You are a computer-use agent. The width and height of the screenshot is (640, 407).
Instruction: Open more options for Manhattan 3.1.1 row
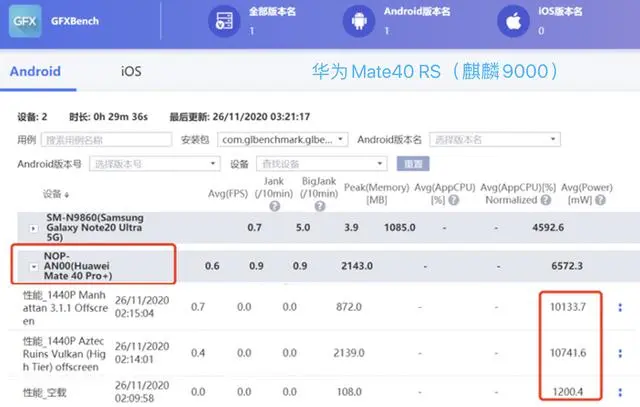(620, 307)
